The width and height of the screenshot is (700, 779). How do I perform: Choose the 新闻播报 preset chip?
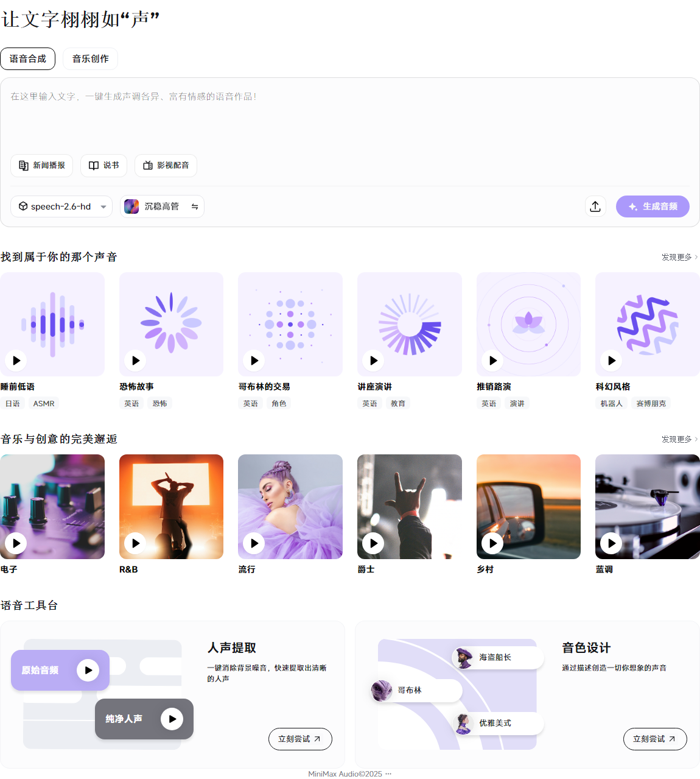tap(42, 166)
